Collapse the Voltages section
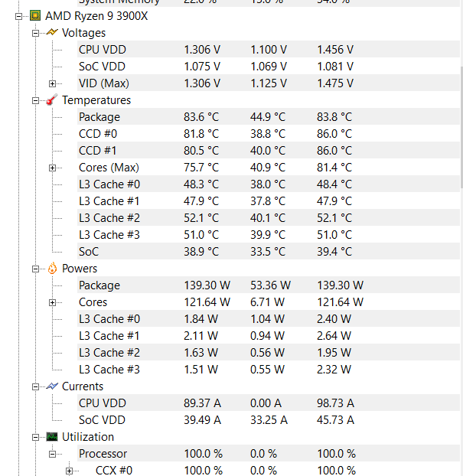Viewport: 463px width, 476px height. [x=35, y=33]
